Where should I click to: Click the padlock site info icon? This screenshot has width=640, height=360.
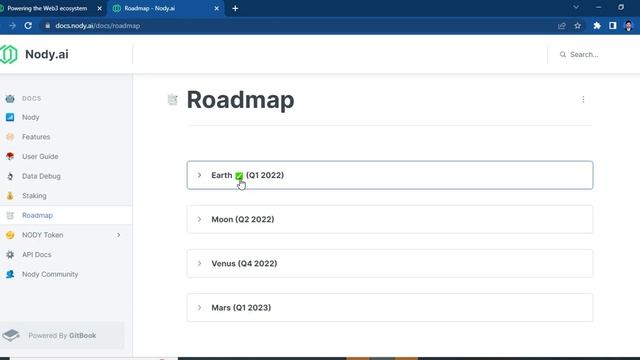47,25
